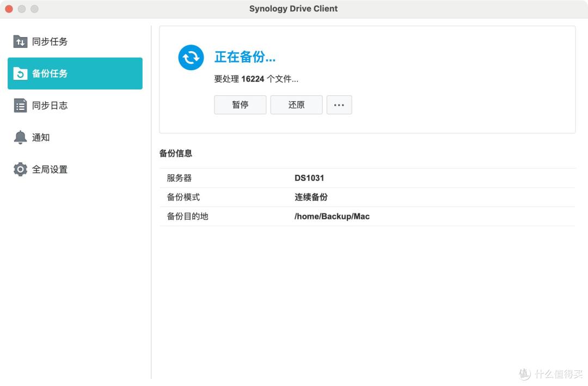Click the Synology Drive Client window title
The height and width of the screenshot is (386, 588).
pyautogui.click(x=293, y=9)
